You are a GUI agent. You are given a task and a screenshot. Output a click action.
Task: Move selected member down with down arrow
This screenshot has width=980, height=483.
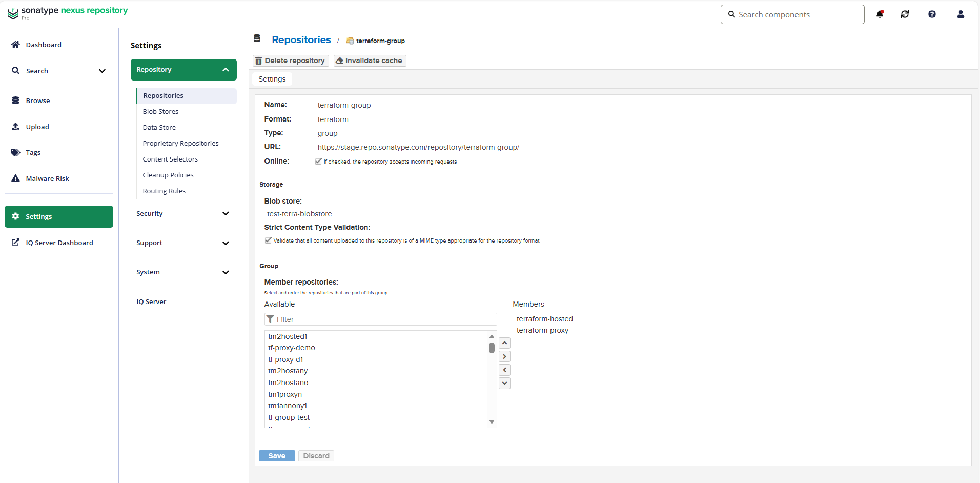click(505, 383)
